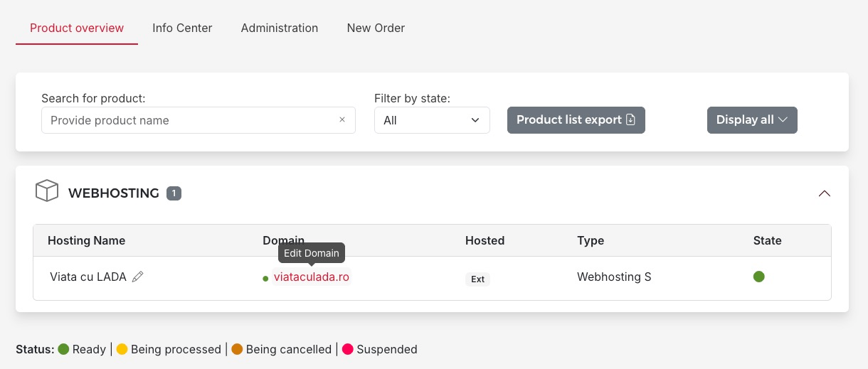868x369 pixels.
Task: Select the Product overview tab
Action: (77, 28)
